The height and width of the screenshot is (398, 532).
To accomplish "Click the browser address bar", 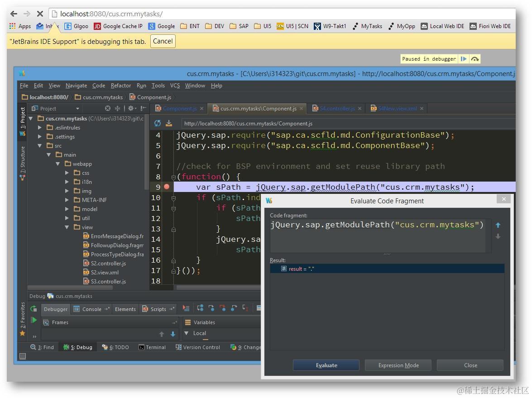I will pyautogui.click(x=282, y=14).
